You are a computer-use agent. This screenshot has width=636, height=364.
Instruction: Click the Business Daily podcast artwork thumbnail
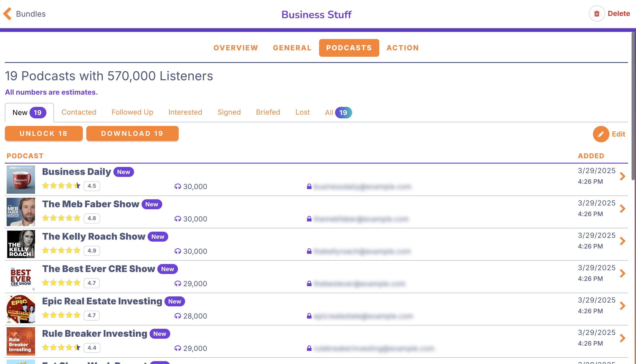[21, 180]
